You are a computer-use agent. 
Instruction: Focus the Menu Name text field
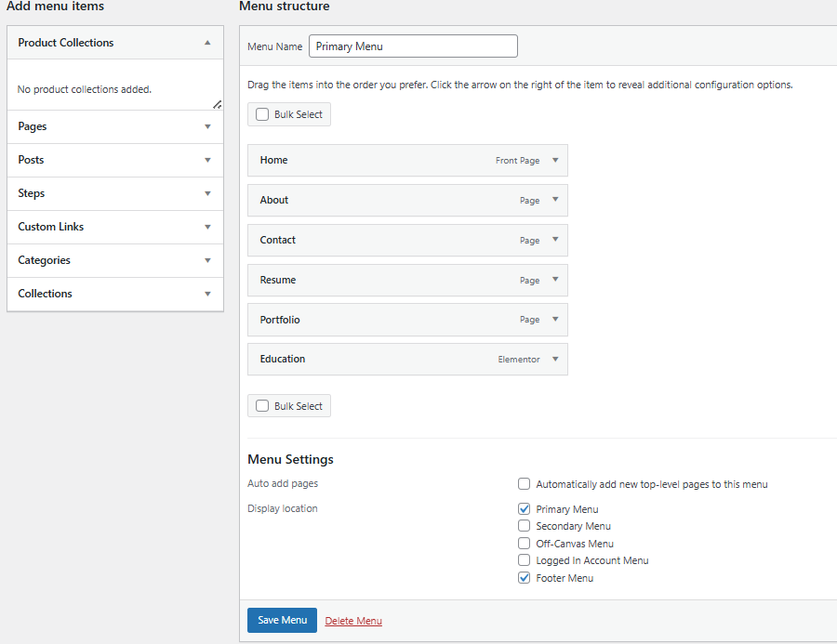coord(413,46)
